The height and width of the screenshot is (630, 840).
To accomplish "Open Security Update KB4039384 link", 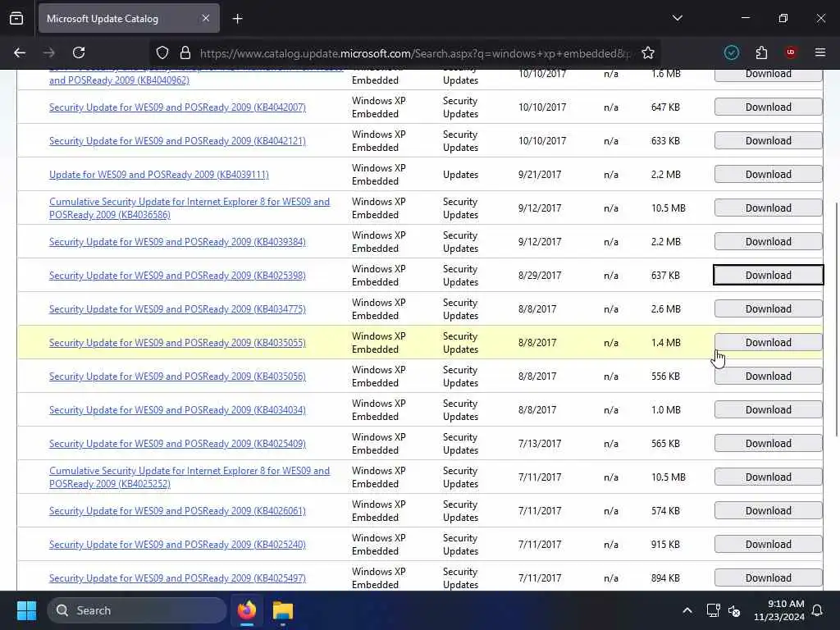I will click(x=177, y=242).
